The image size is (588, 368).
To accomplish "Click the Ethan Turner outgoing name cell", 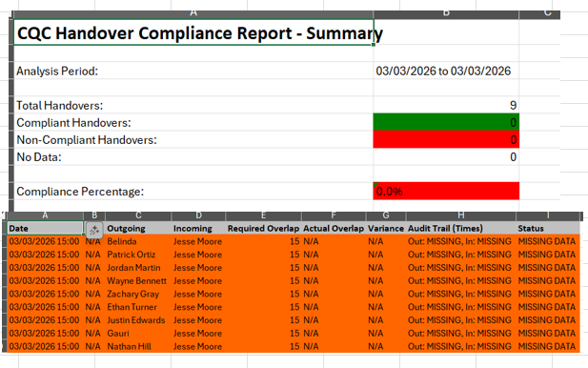I will [x=138, y=307].
